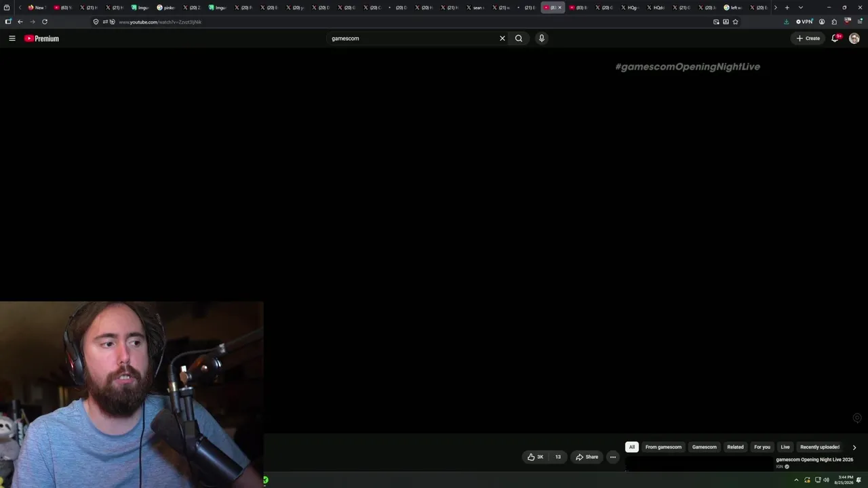
Task: Select the Gamescom topic chip
Action: pos(705,447)
